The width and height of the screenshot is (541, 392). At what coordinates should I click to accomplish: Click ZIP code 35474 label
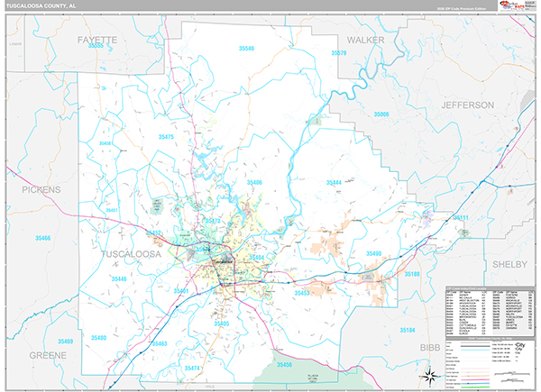192,369
